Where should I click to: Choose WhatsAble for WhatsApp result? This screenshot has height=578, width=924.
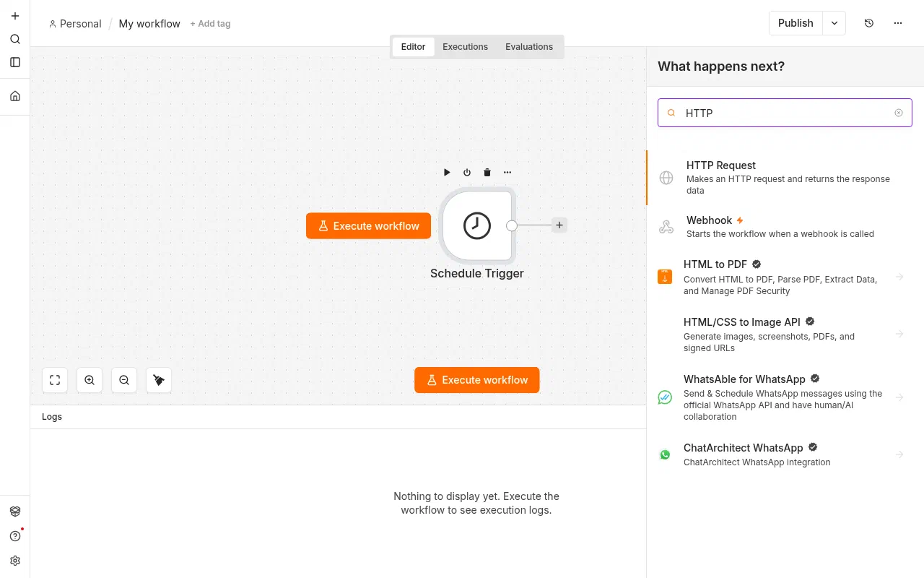coord(785,397)
